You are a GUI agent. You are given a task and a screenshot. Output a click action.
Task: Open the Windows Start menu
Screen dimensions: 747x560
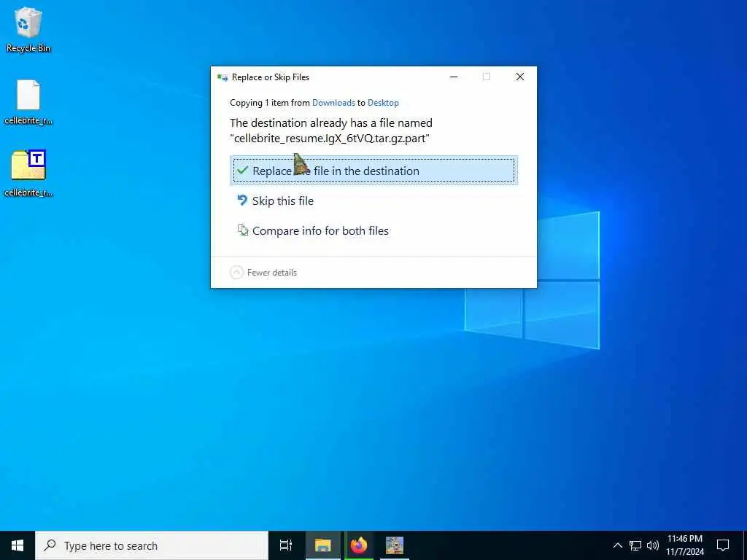18,545
